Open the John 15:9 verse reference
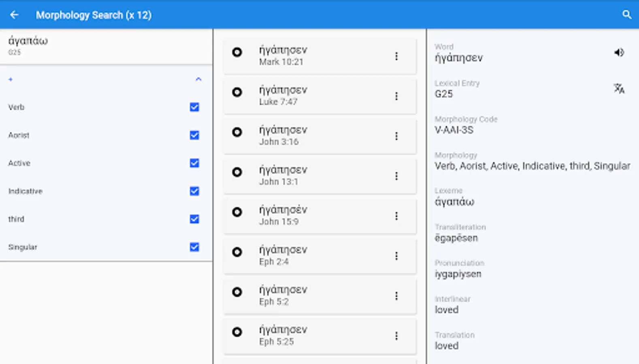The width and height of the screenshot is (639, 364). point(279,222)
